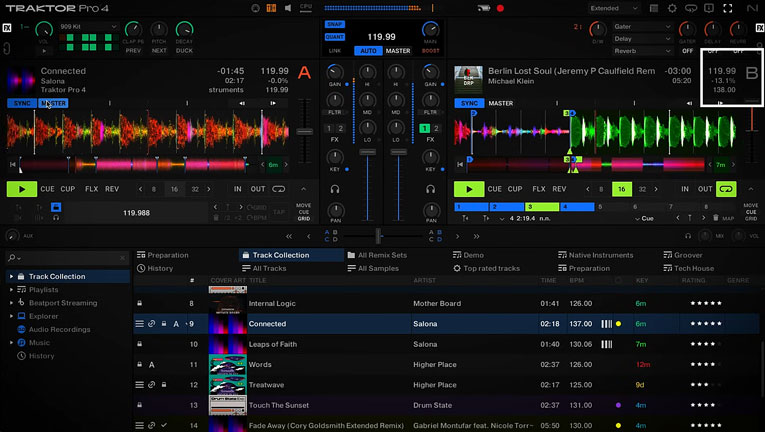Viewport: 765px width, 432px height.
Task: Click the left FX unit toggle icon
Action: (x=7, y=28)
